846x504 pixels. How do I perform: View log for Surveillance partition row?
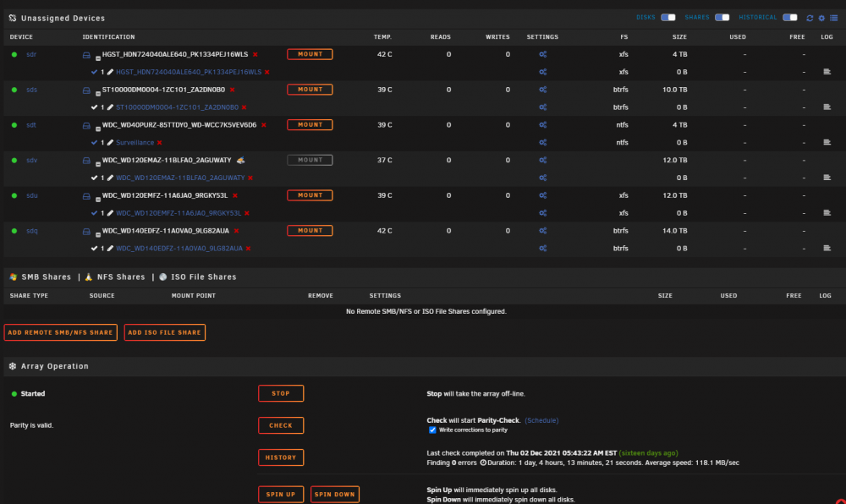(x=827, y=142)
